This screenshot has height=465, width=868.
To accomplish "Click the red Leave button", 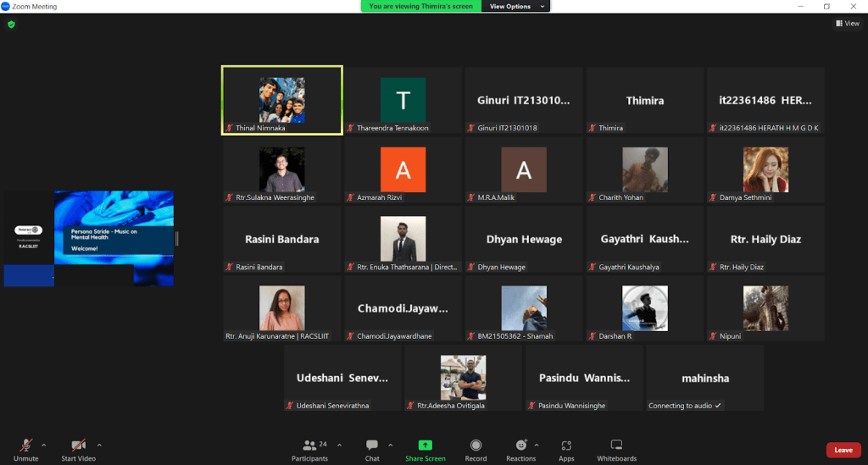I will click(843, 450).
